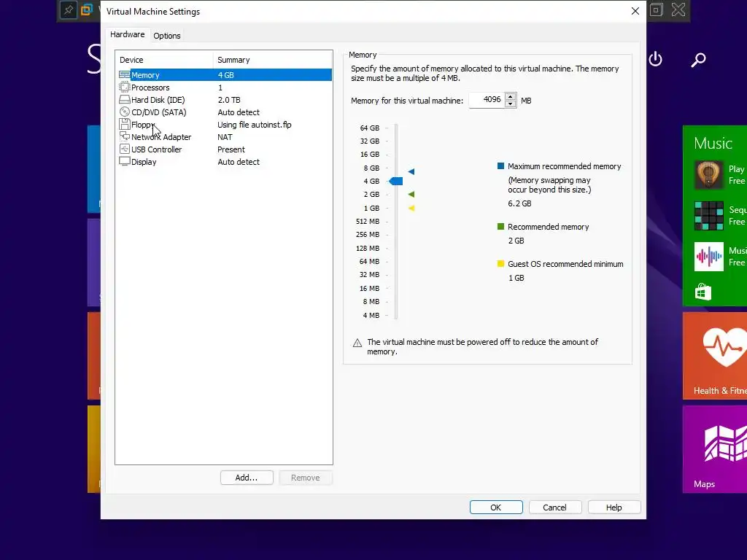Select the Network Adapter icon
This screenshot has width=747, height=560.
[x=124, y=136]
